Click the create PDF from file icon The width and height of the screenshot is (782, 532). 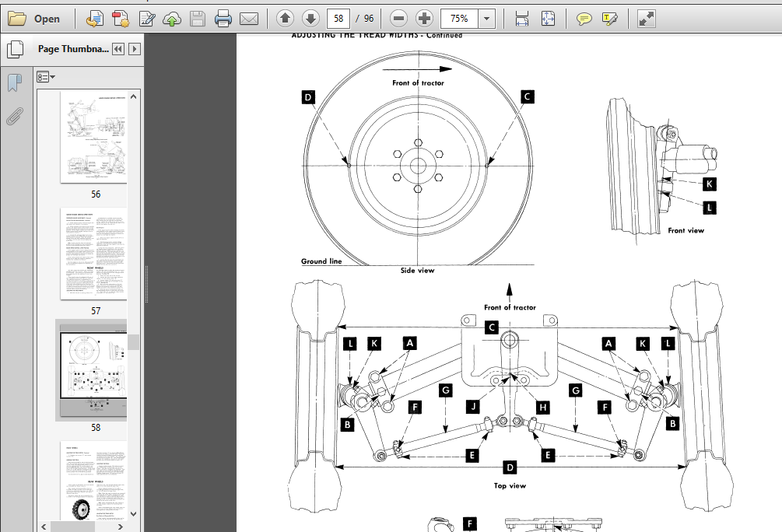tap(95, 19)
